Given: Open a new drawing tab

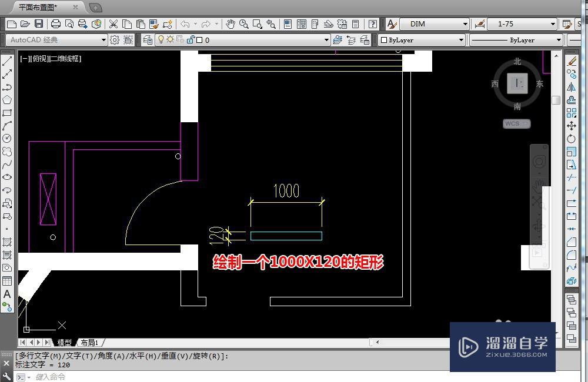Looking at the screenshot, I should 96,7.
